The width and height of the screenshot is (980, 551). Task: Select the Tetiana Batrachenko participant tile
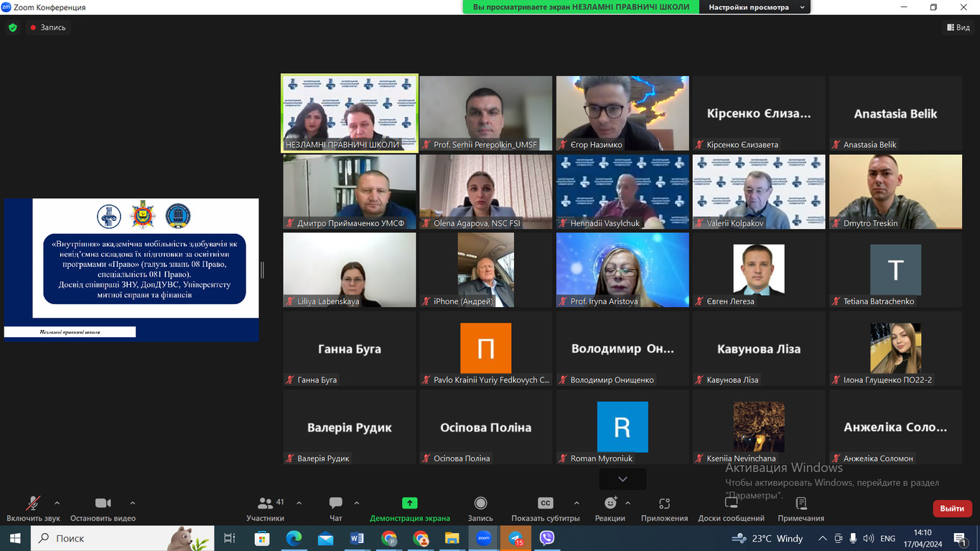(x=895, y=270)
